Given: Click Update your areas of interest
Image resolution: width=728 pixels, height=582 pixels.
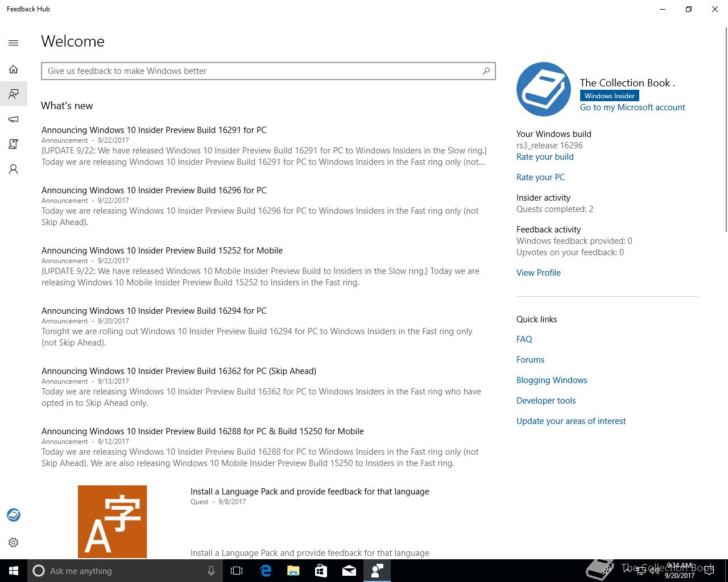Looking at the screenshot, I should point(571,421).
